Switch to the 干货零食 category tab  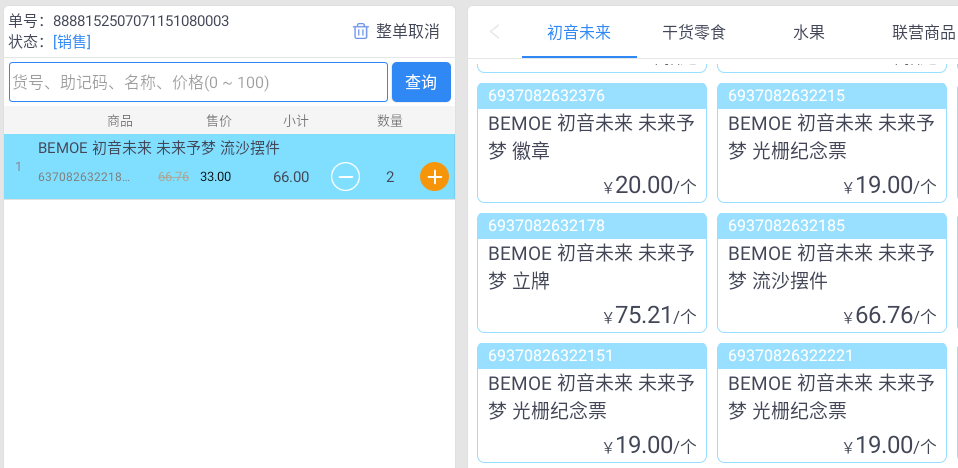pos(693,32)
